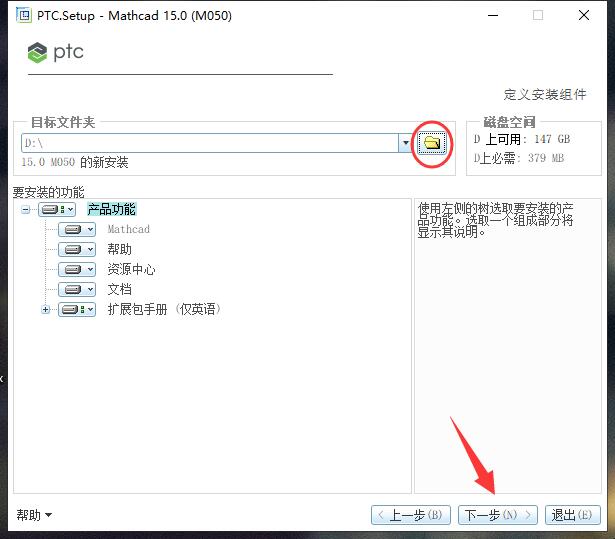Select the 产品功能 tree item

(x=111, y=209)
